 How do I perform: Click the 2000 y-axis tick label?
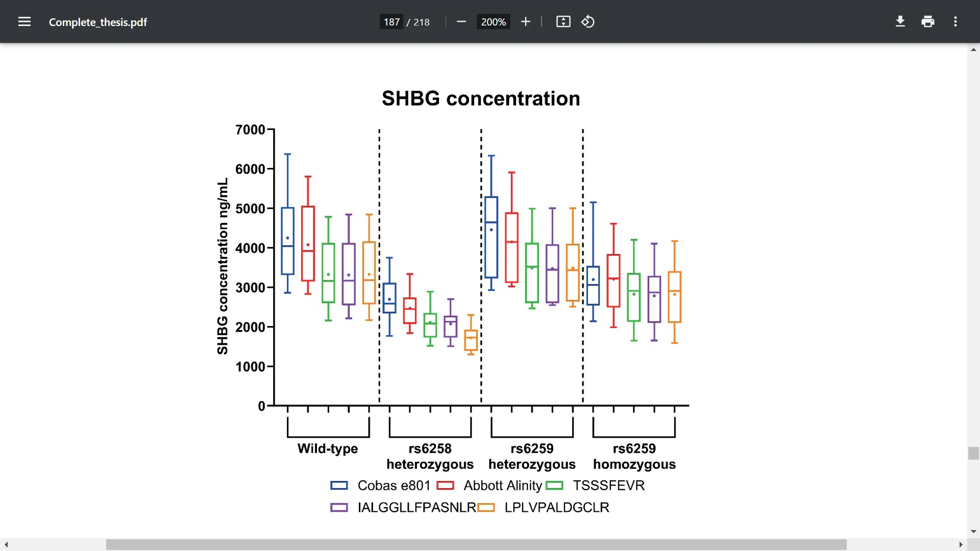coord(250,327)
